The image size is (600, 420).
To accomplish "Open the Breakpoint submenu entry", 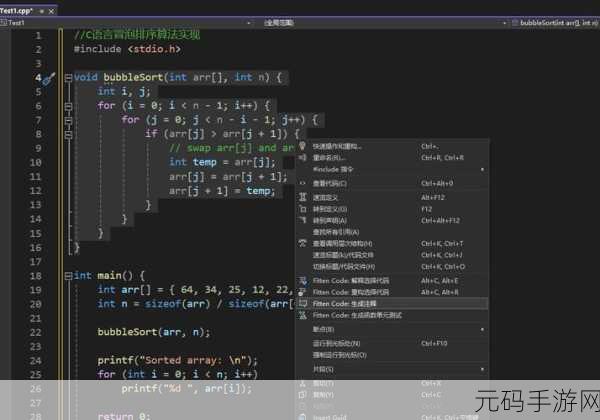I will (x=392, y=329).
